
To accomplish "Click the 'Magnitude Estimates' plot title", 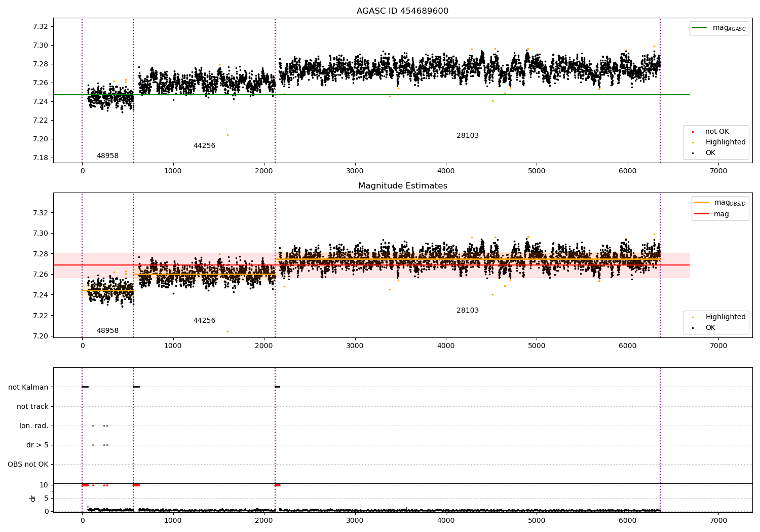I will click(402, 186).
